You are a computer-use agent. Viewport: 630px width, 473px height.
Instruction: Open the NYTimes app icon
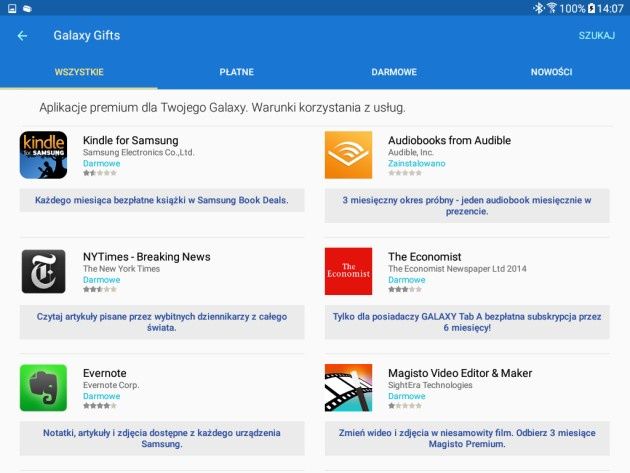pyautogui.click(x=43, y=271)
